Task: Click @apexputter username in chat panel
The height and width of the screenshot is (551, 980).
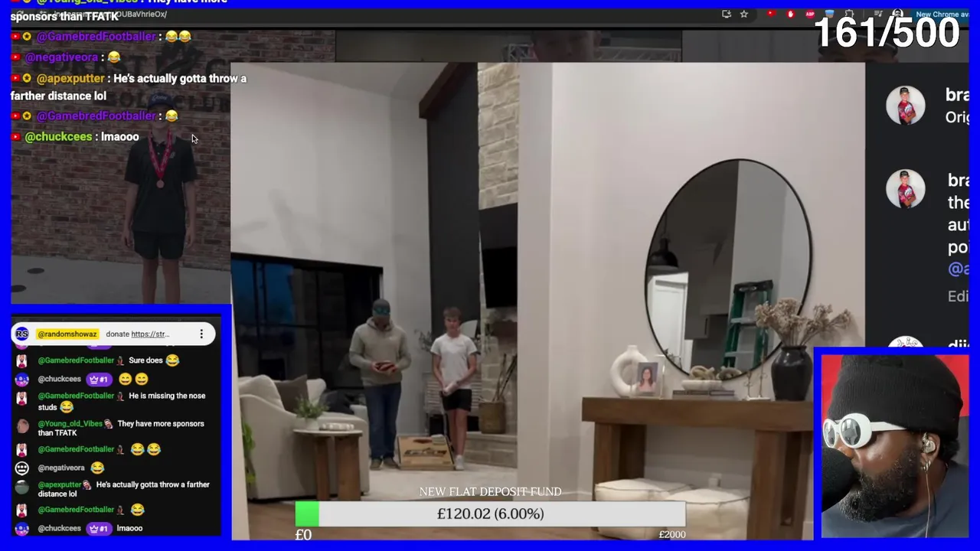Action: (x=59, y=484)
